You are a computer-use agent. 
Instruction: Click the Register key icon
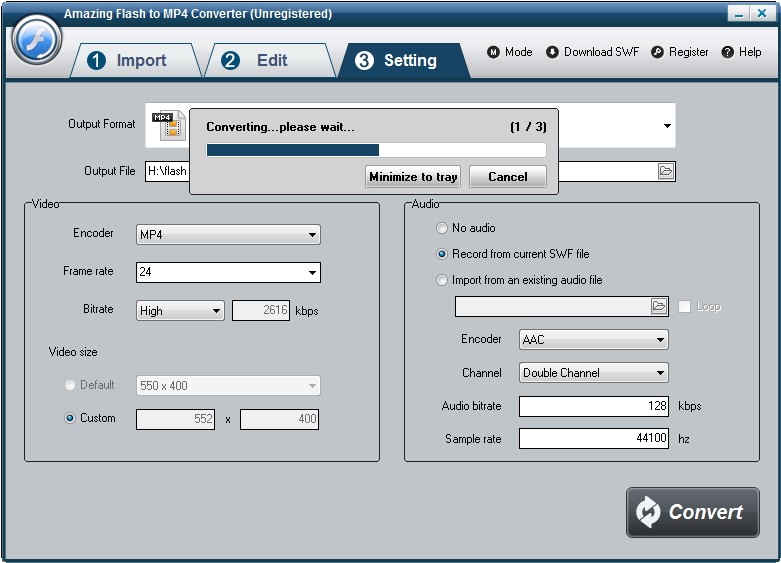point(657,52)
